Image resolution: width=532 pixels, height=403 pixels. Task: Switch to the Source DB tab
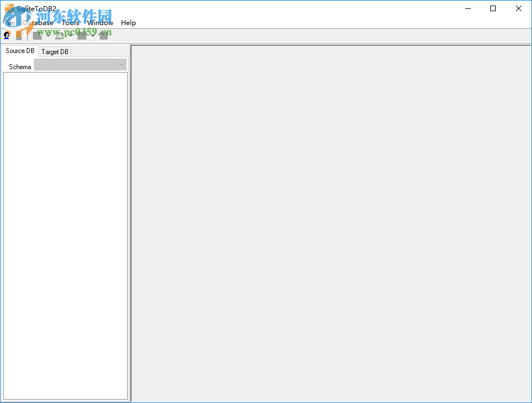(20, 50)
